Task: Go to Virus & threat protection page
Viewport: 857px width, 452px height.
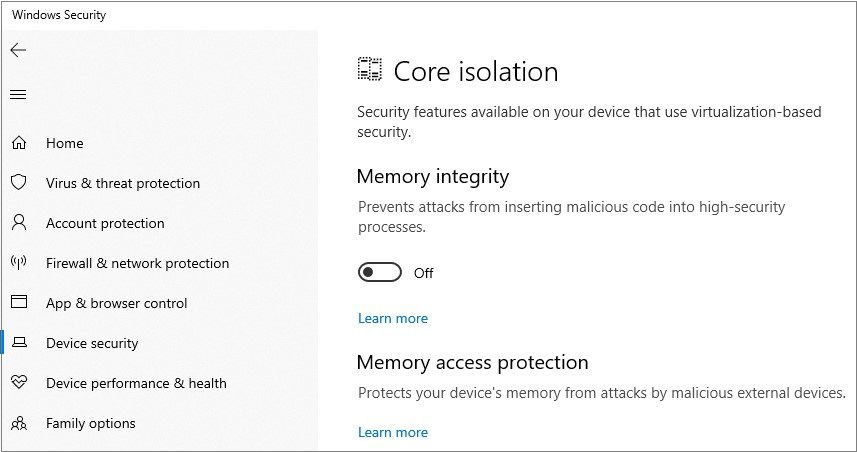Action: coord(123,183)
